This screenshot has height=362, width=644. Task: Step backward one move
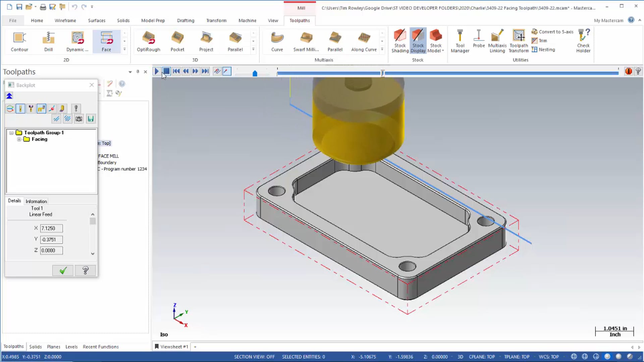[186, 71]
